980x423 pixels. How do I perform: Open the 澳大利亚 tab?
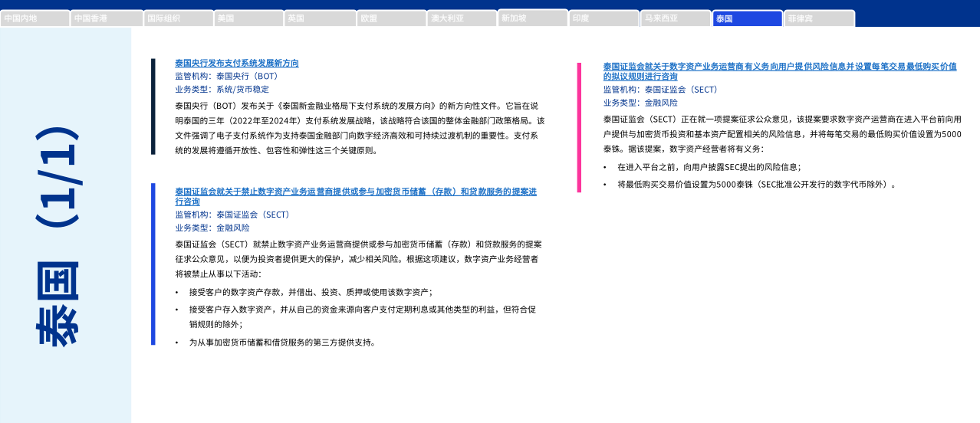[x=462, y=18]
